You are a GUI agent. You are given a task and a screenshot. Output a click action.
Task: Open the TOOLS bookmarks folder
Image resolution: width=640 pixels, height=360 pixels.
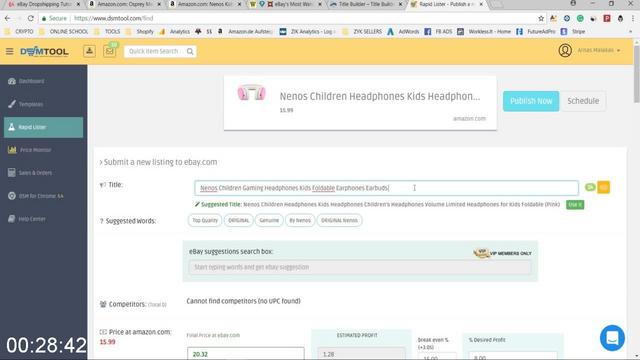[x=107, y=31]
